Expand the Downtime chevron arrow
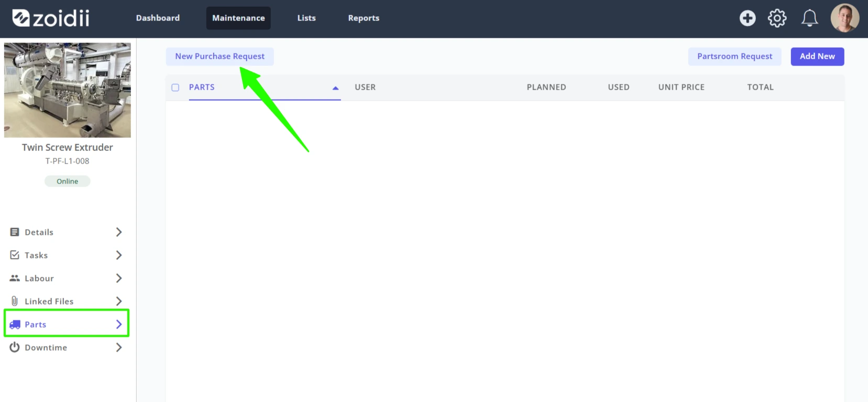This screenshot has width=868, height=402. [119, 347]
